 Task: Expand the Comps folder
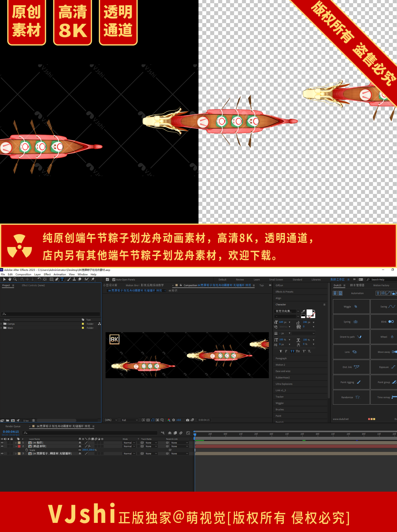(1, 324)
